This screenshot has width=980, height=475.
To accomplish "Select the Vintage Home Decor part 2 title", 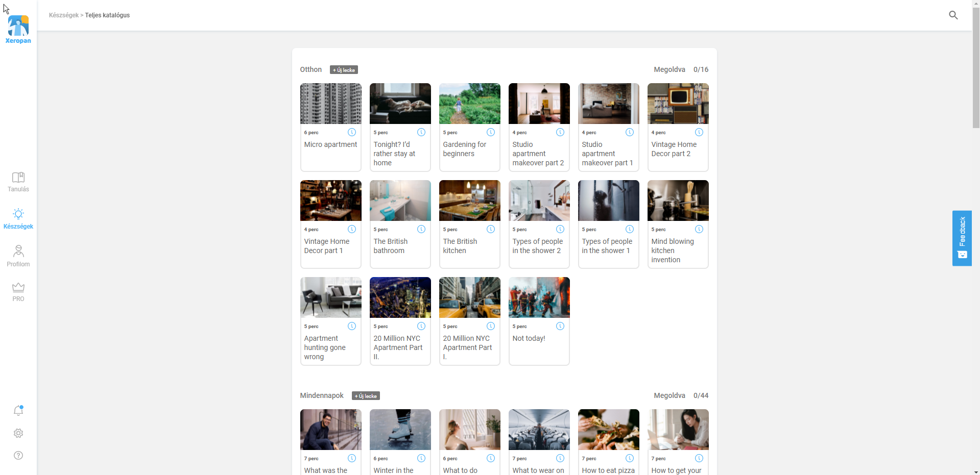I will pyautogui.click(x=674, y=149).
